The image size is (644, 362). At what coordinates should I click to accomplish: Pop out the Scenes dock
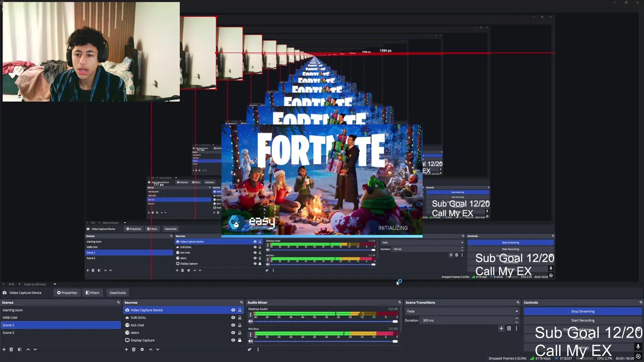click(x=118, y=302)
